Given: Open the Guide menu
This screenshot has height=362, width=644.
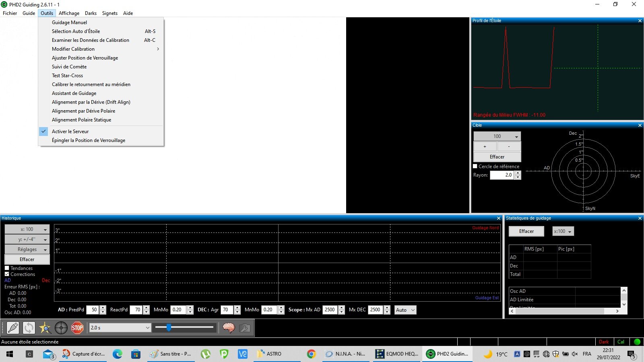Looking at the screenshot, I should point(29,13).
